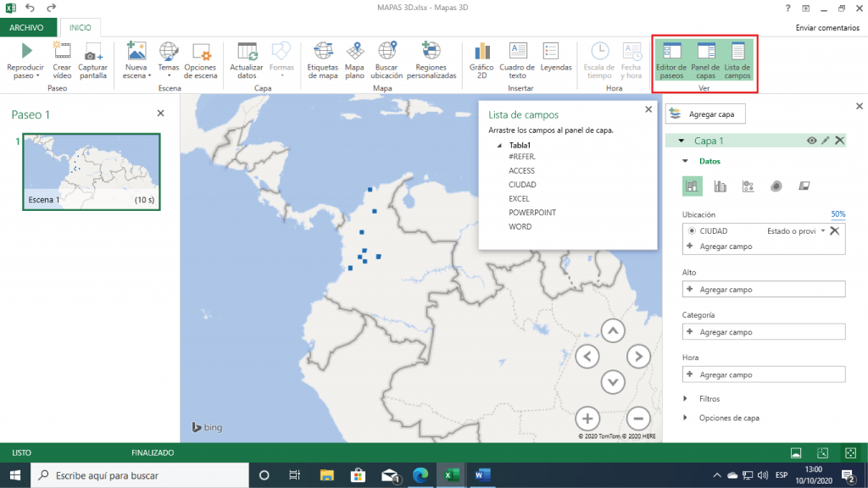Image resolution: width=868 pixels, height=488 pixels.
Task: Click the Agregar capa button
Action: point(705,114)
